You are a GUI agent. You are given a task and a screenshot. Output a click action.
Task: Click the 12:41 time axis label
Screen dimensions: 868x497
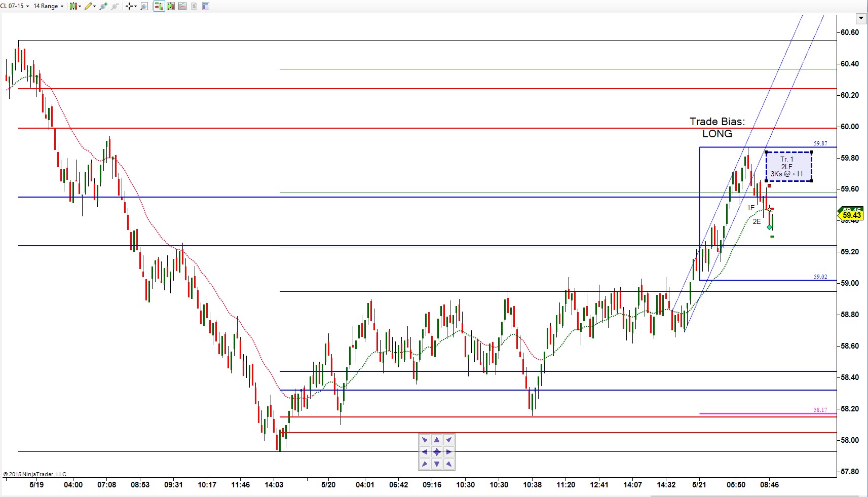pyautogui.click(x=599, y=485)
